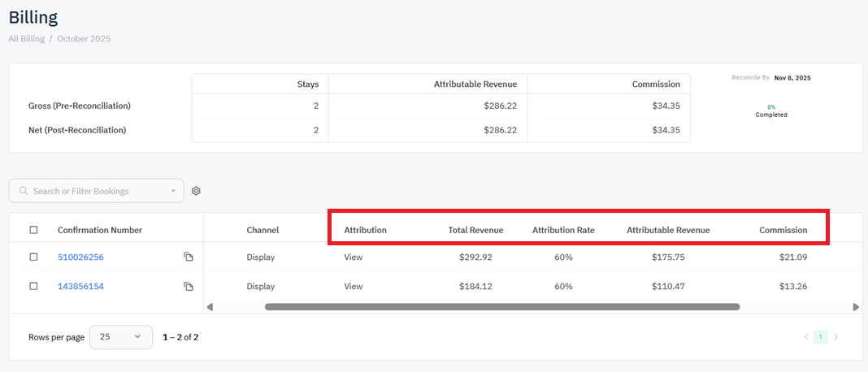Check the row for booking 143856154
Image resolution: width=868 pixels, height=372 pixels.
click(33, 287)
